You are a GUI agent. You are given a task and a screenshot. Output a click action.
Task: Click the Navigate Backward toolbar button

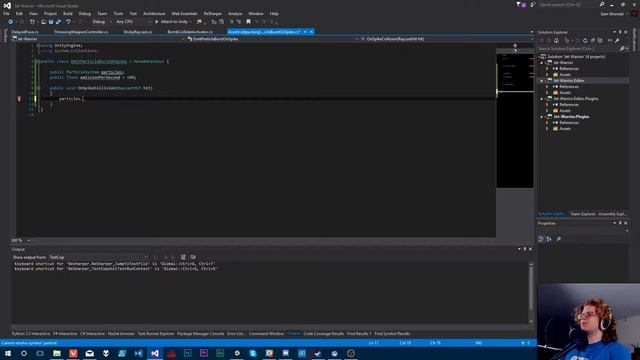(11, 22)
